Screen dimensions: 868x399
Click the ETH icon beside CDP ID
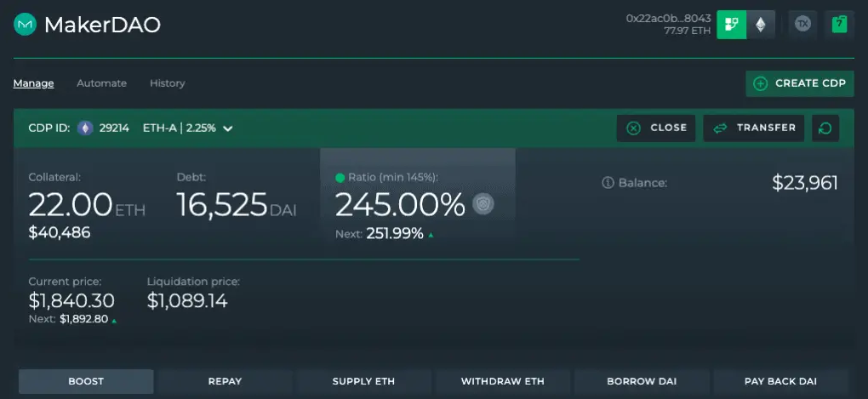[x=85, y=128]
